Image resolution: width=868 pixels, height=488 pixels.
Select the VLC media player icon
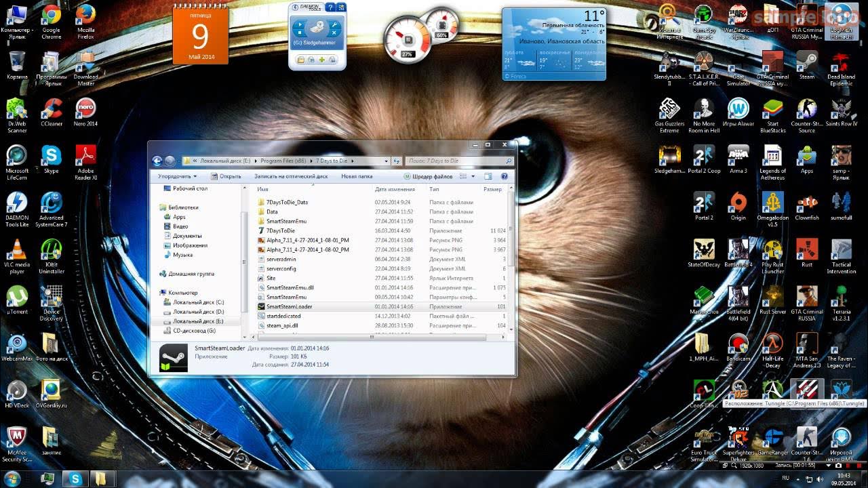coord(17,256)
